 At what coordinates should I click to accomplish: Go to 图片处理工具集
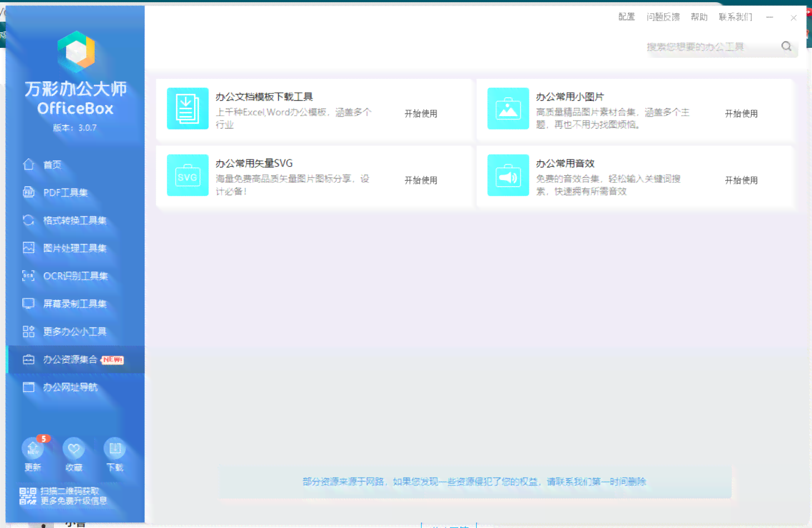[x=75, y=248]
